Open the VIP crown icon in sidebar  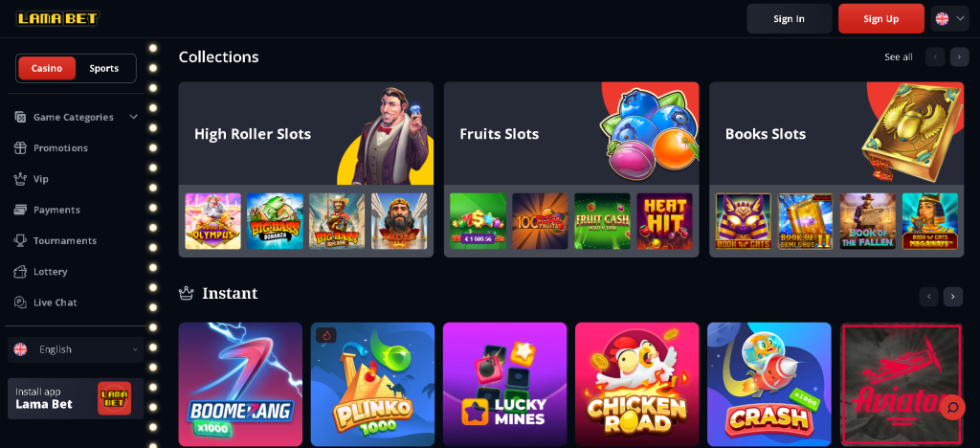click(x=21, y=179)
